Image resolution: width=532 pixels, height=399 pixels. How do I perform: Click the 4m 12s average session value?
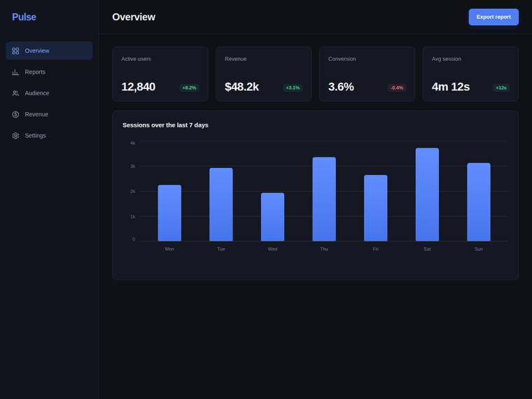click(x=451, y=87)
